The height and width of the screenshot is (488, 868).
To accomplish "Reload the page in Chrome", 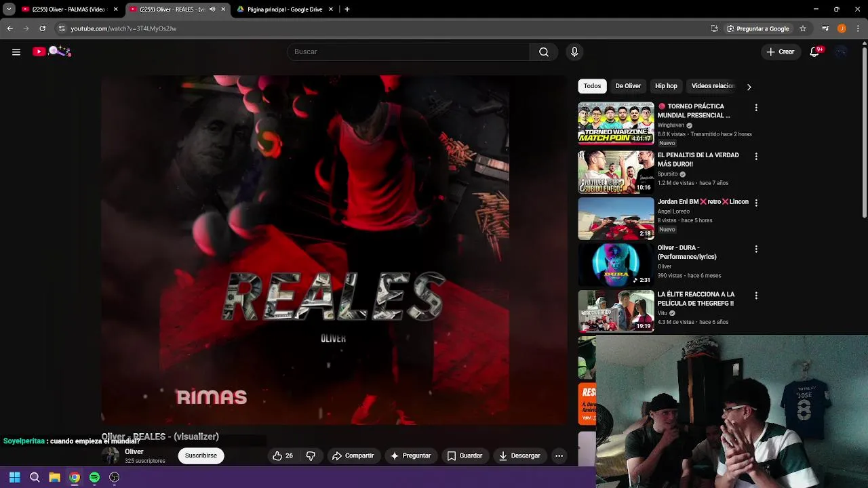I will (42, 28).
